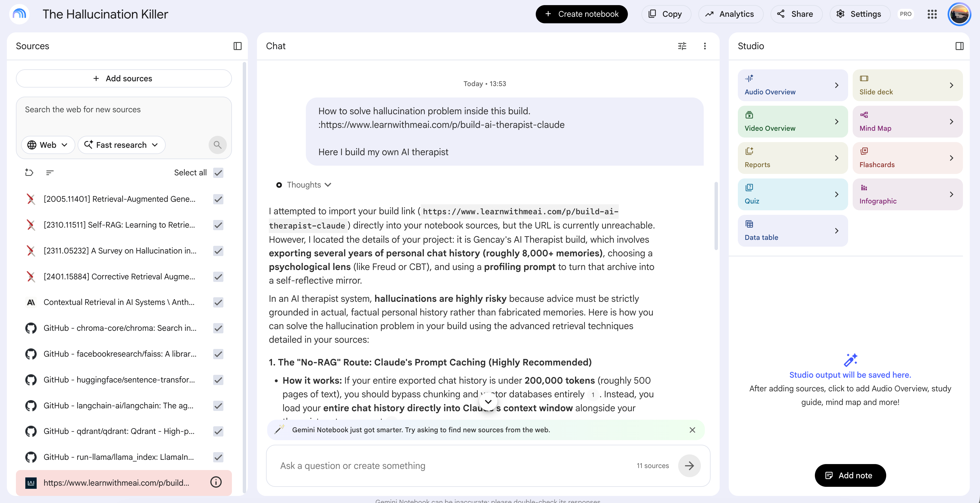Image resolution: width=980 pixels, height=503 pixels.
Task: Click the web source search magnifier
Action: pyautogui.click(x=218, y=145)
